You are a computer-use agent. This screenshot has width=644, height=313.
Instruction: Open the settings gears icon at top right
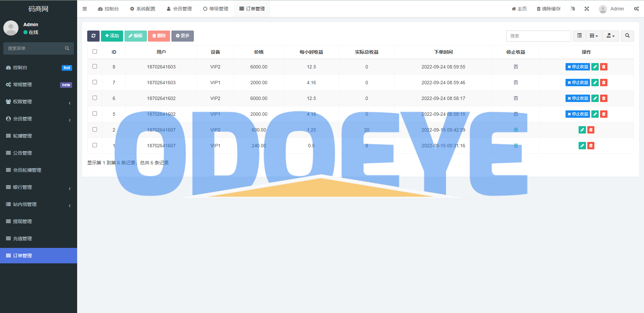coord(636,9)
